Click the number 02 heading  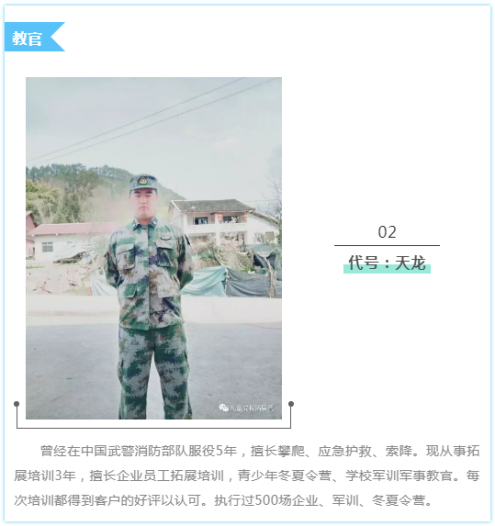387,232
